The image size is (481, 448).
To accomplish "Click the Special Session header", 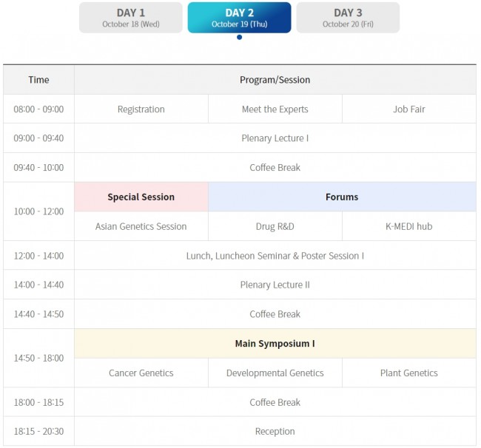I will pyautogui.click(x=141, y=197).
